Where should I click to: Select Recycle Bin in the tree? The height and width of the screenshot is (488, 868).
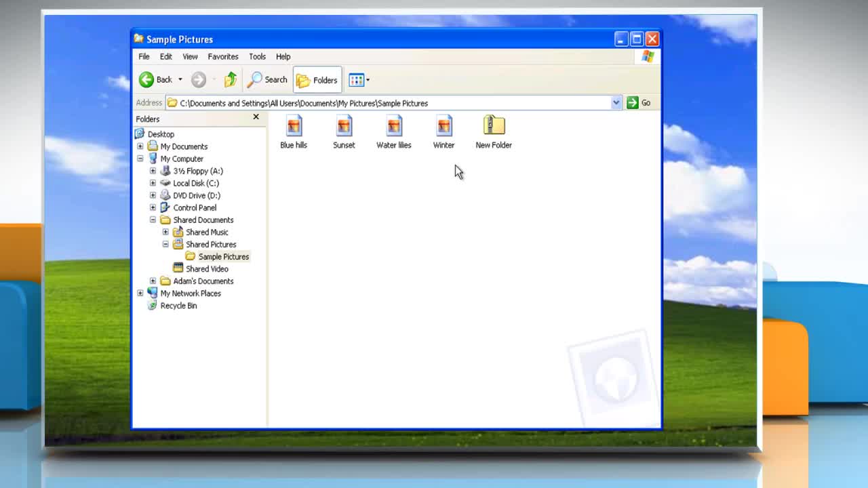coord(178,305)
